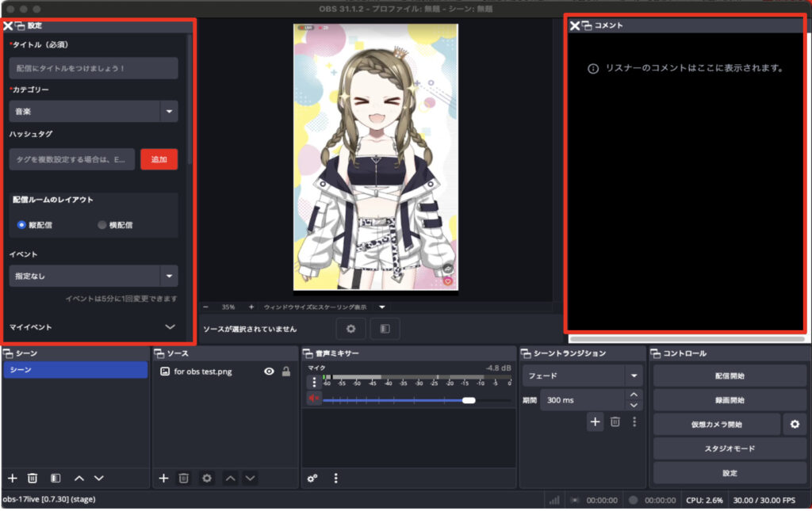Close the コメント dock with X icon
The width and height of the screenshot is (812, 511).
click(x=574, y=26)
